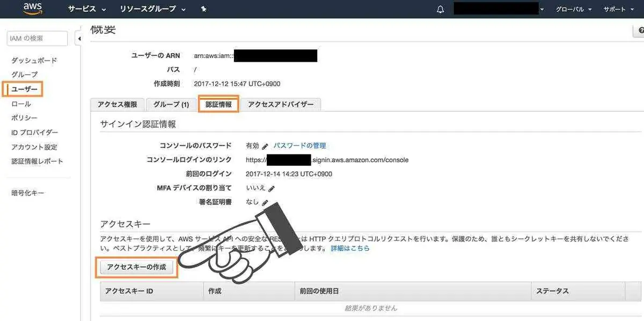Open the サポート dropdown menu
This screenshot has height=321, width=644.
pos(618,9)
